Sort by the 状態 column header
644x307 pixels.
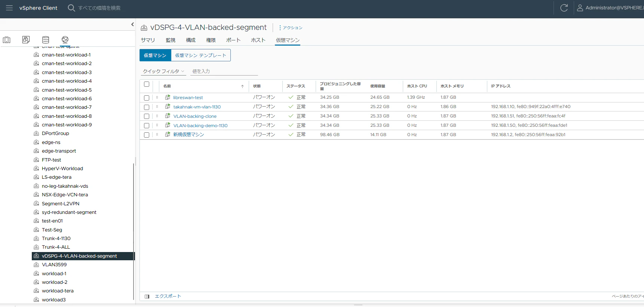point(257,86)
